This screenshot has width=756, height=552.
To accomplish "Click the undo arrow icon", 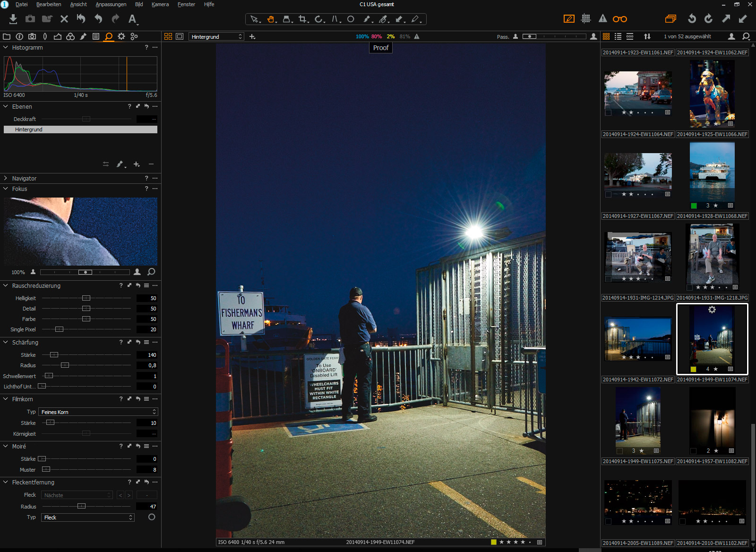I will (98, 19).
